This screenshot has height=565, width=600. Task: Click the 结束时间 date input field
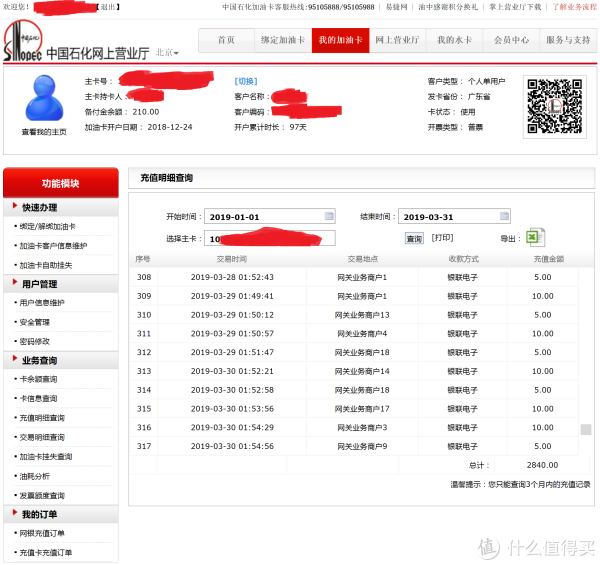(x=454, y=217)
